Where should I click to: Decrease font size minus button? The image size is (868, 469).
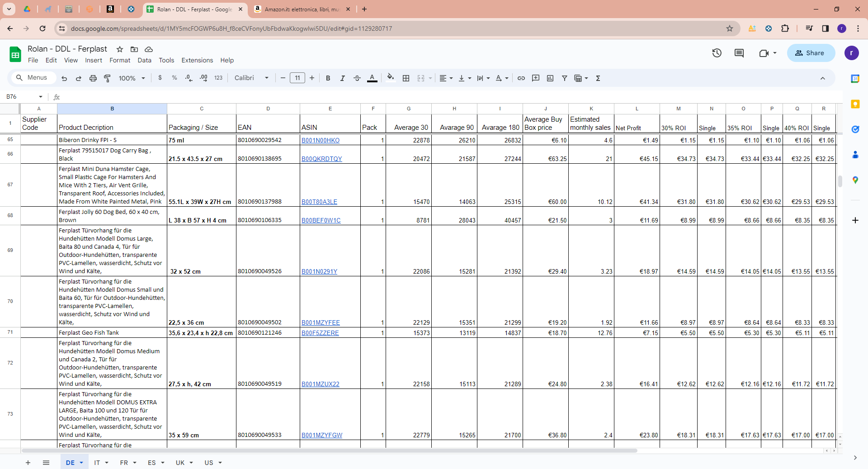click(283, 78)
